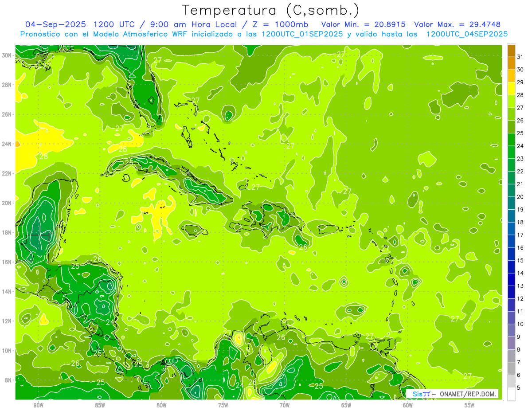The width and height of the screenshot is (532, 411).
Task: Click color scale tick label 30
Action: [520, 70]
